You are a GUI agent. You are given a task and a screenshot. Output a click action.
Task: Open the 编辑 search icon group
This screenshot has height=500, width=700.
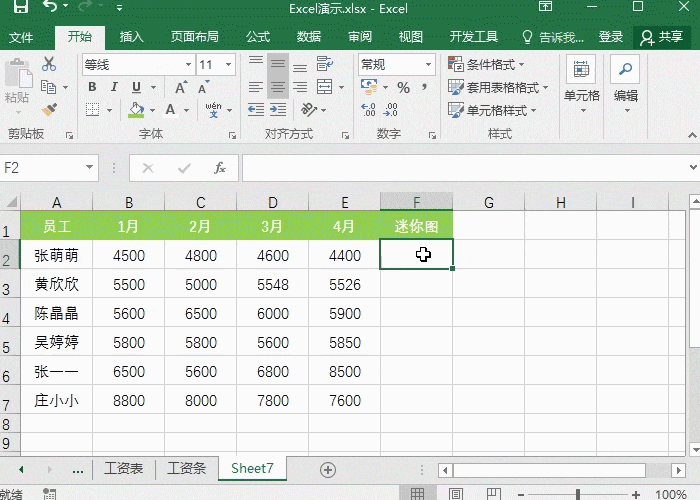(x=626, y=82)
